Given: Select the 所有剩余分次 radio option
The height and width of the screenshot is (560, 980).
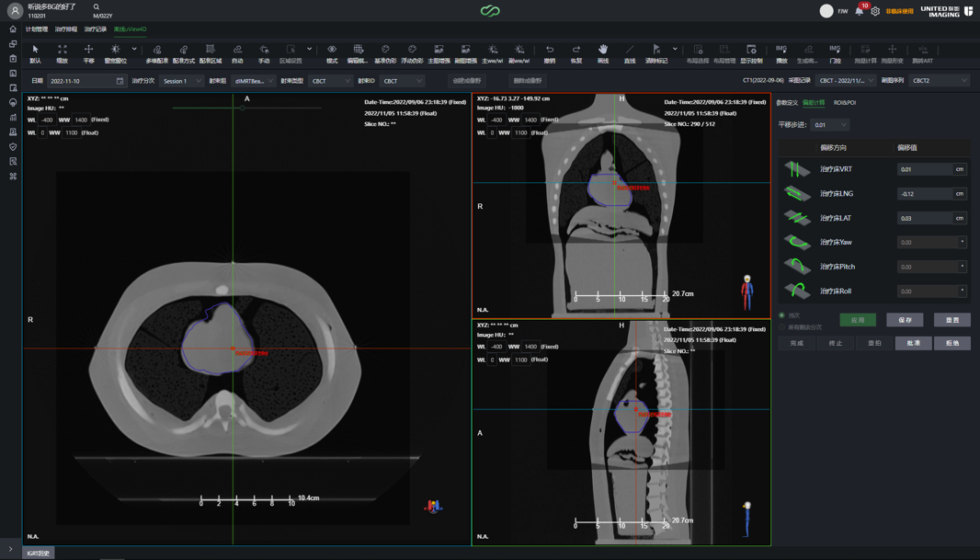Looking at the screenshot, I should (781, 326).
